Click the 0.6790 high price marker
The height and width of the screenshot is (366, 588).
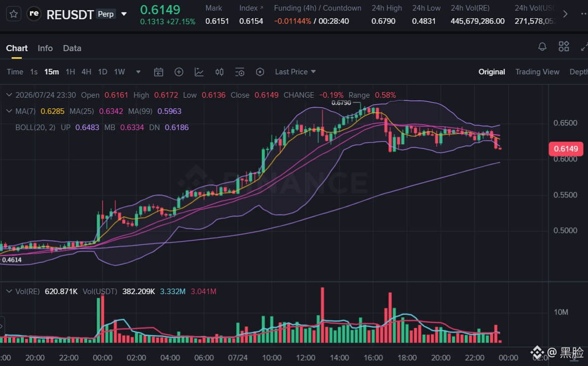(341, 103)
